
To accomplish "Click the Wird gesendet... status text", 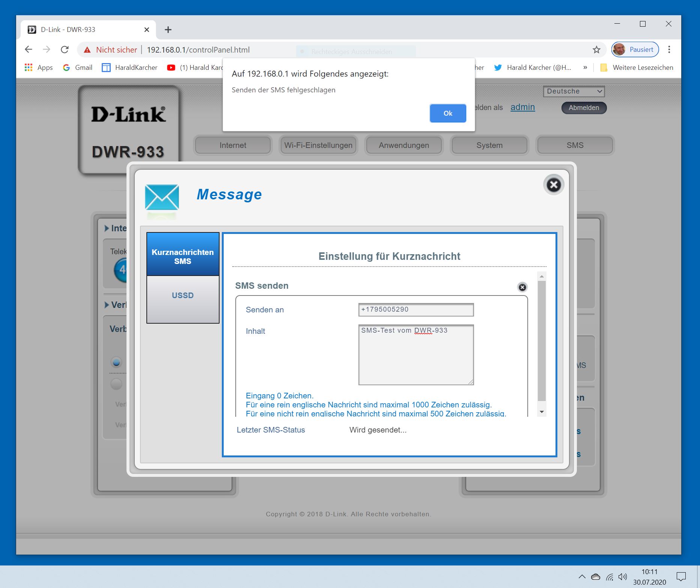I will coord(378,430).
